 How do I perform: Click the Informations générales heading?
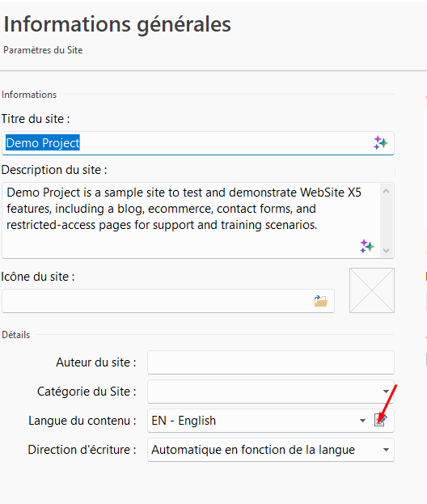[x=117, y=24]
